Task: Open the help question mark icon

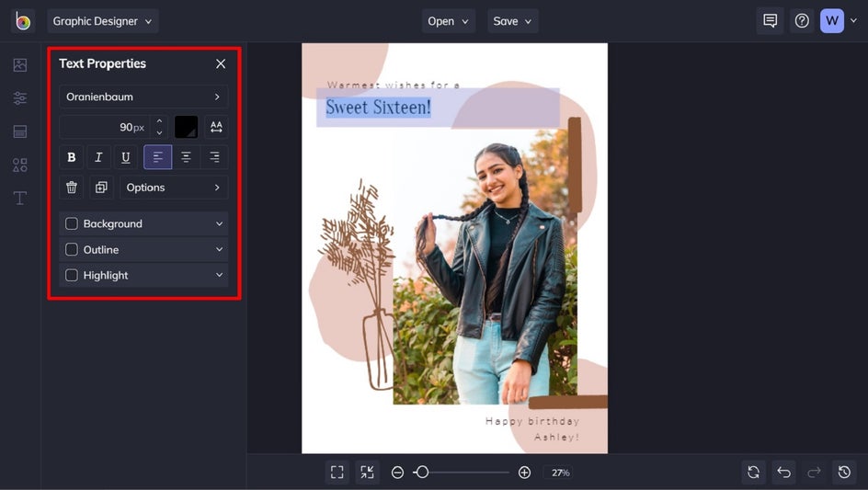Action: pos(802,21)
